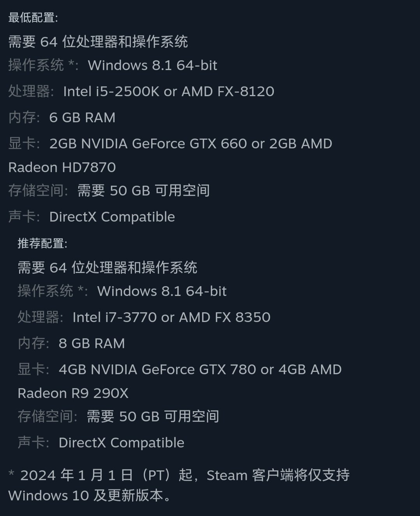Click the Radeon R9 290X text

click(73, 393)
